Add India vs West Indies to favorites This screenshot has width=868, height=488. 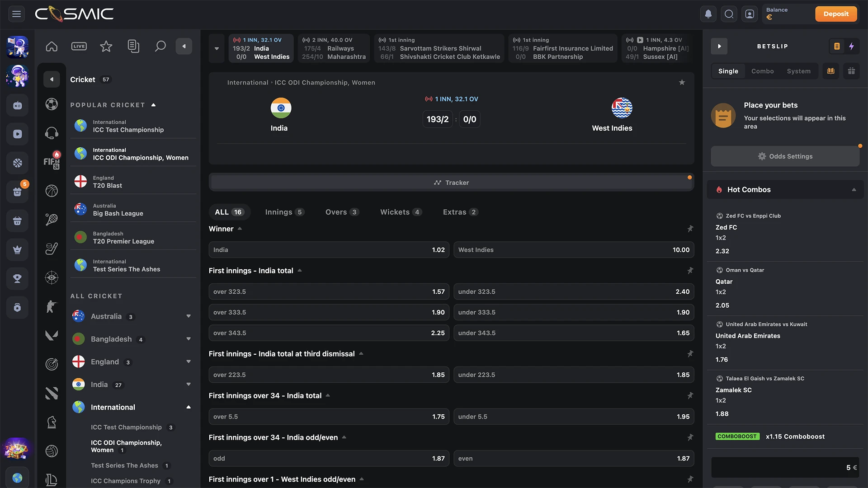(x=682, y=82)
